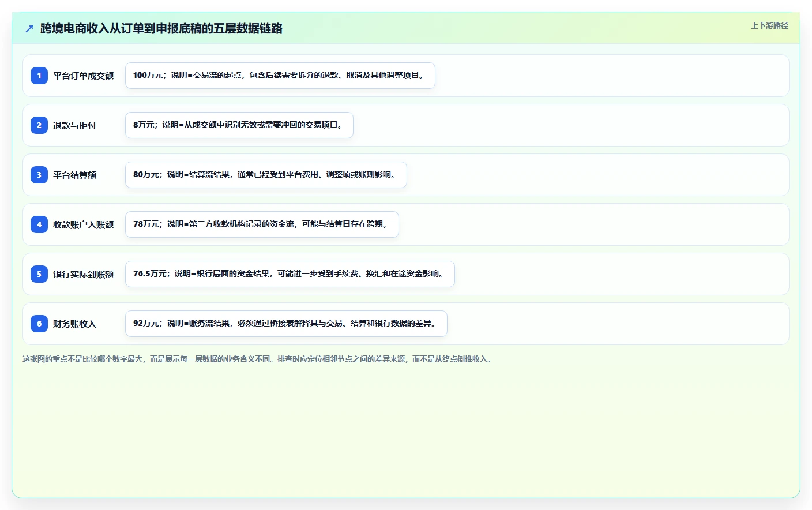Click the step 2 number badge

39,125
